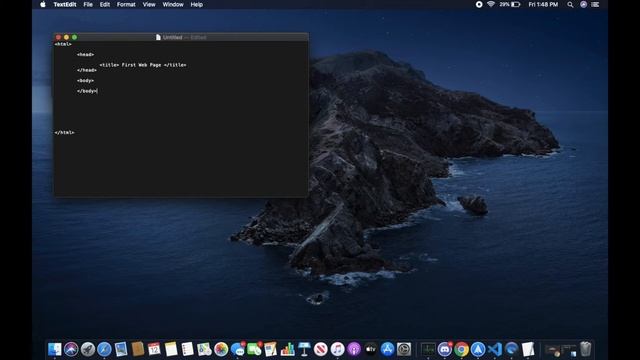Open Messages from the Dock
This screenshot has height=360, width=640.
coord(238,349)
